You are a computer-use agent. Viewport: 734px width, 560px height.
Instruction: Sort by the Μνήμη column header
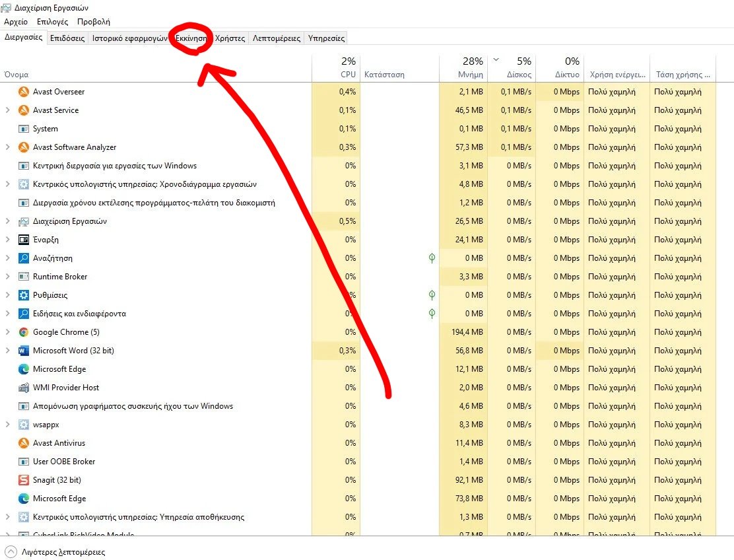[463, 69]
